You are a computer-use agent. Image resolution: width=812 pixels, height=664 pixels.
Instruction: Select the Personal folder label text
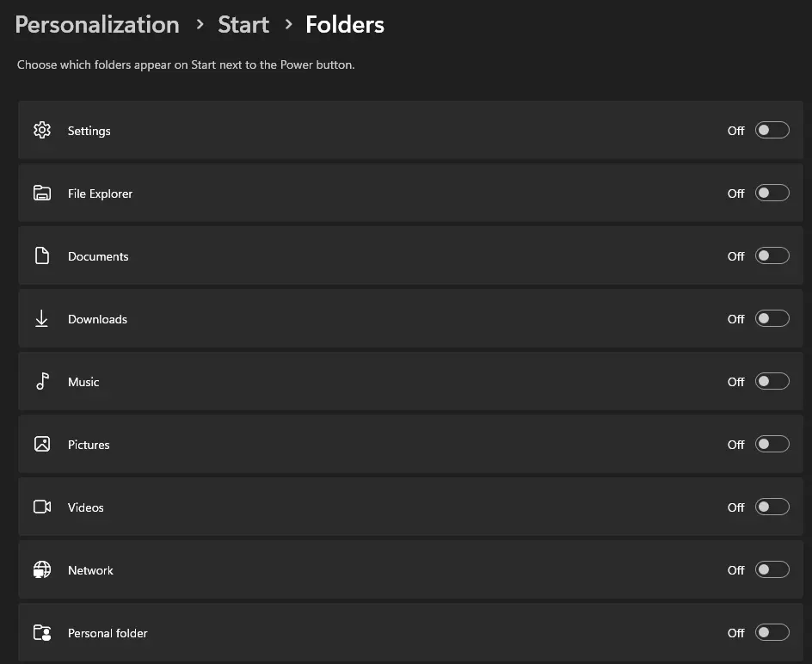108,633
